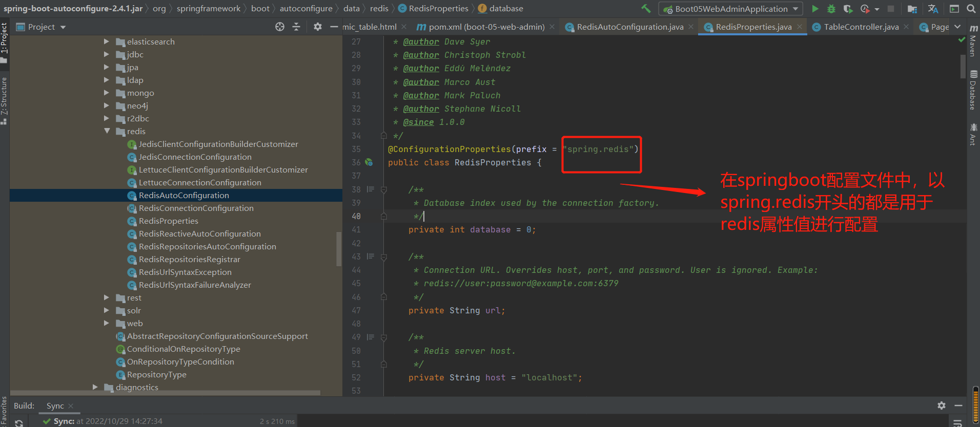980x427 pixels.
Task: Open Project panel settings gear
Action: coord(318,27)
